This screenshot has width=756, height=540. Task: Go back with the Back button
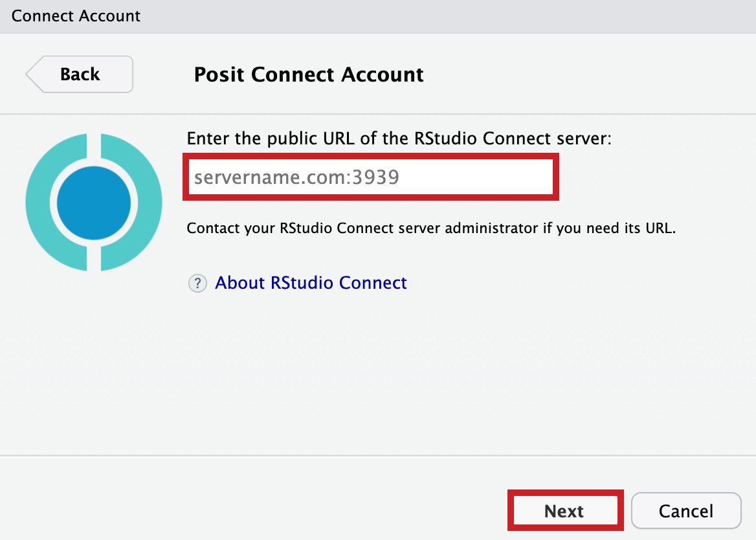coord(80,74)
